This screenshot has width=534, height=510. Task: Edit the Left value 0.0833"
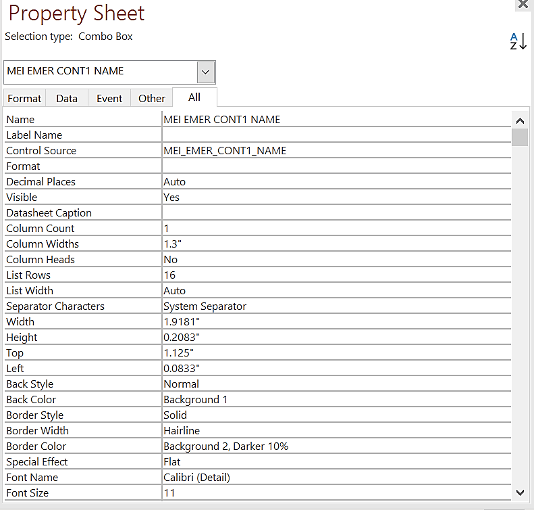(336, 368)
